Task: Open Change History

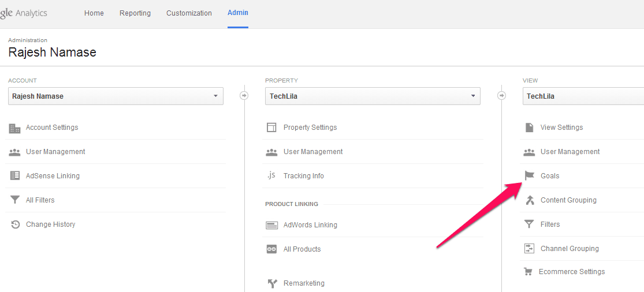Action: pos(50,224)
